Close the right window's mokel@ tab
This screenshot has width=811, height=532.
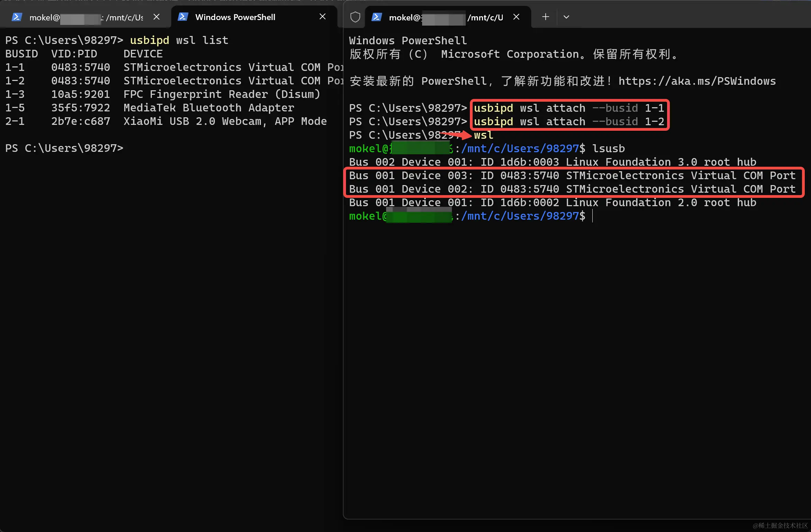[516, 17]
